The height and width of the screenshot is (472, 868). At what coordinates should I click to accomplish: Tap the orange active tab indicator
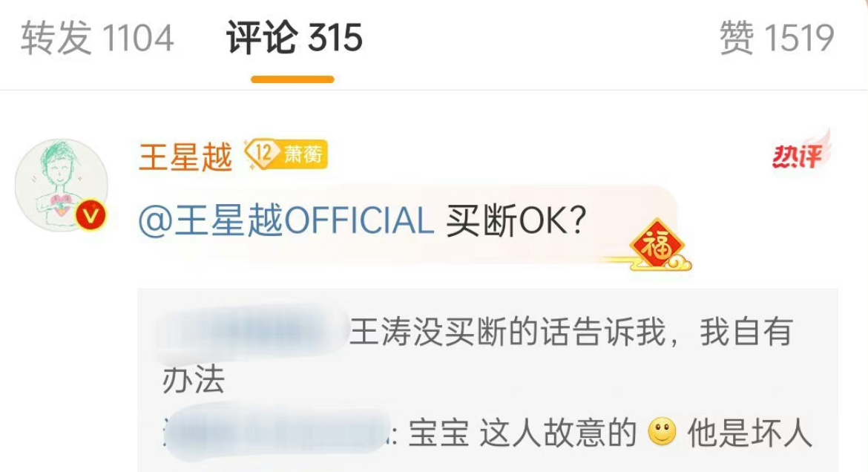click(x=292, y=79)
